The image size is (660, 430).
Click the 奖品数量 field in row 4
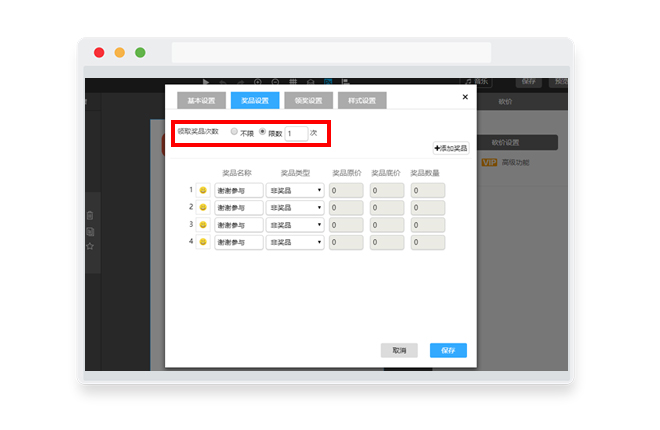coord(428,242)
